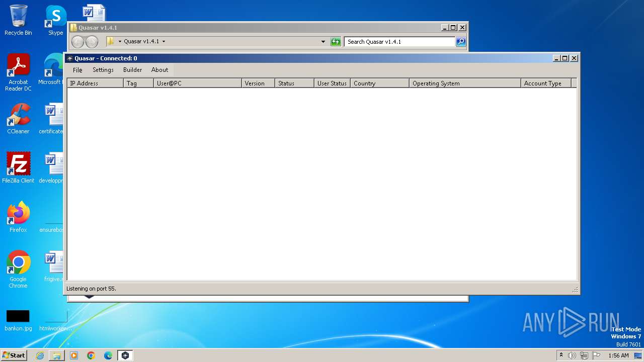644x362 pixels.
Task: Select the frigive Word document on desktop
Action: tap(52, 266)
